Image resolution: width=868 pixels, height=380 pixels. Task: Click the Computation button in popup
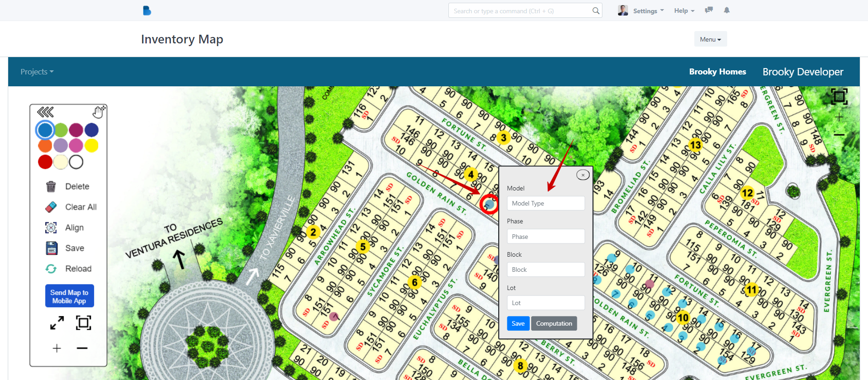554,323
